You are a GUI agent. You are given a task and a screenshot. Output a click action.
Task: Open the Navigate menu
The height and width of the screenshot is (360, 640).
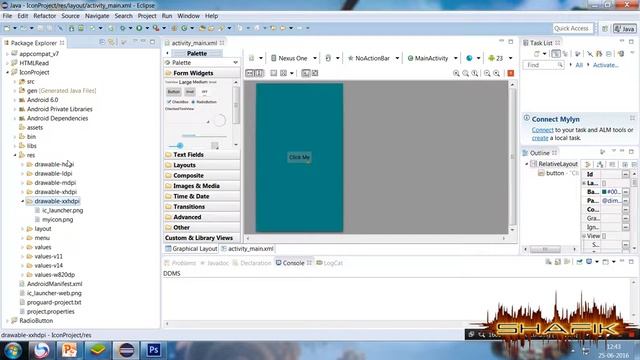(97, 16)
